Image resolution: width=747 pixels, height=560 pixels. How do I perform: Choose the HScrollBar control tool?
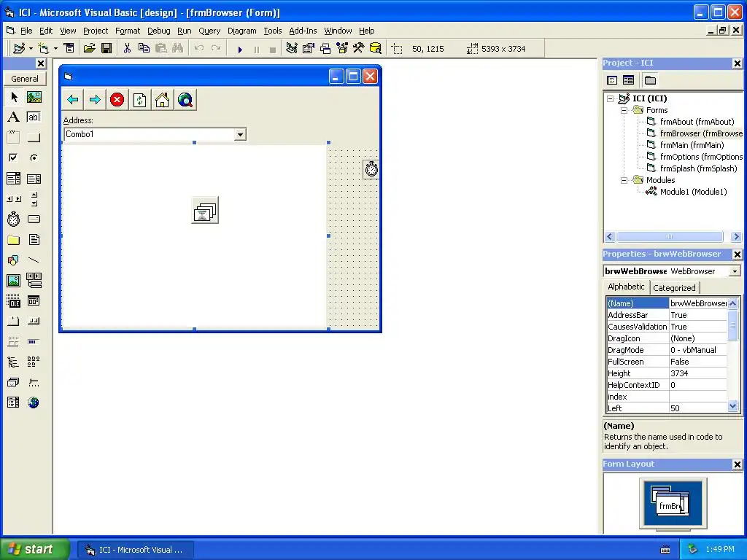pos(13,199)
